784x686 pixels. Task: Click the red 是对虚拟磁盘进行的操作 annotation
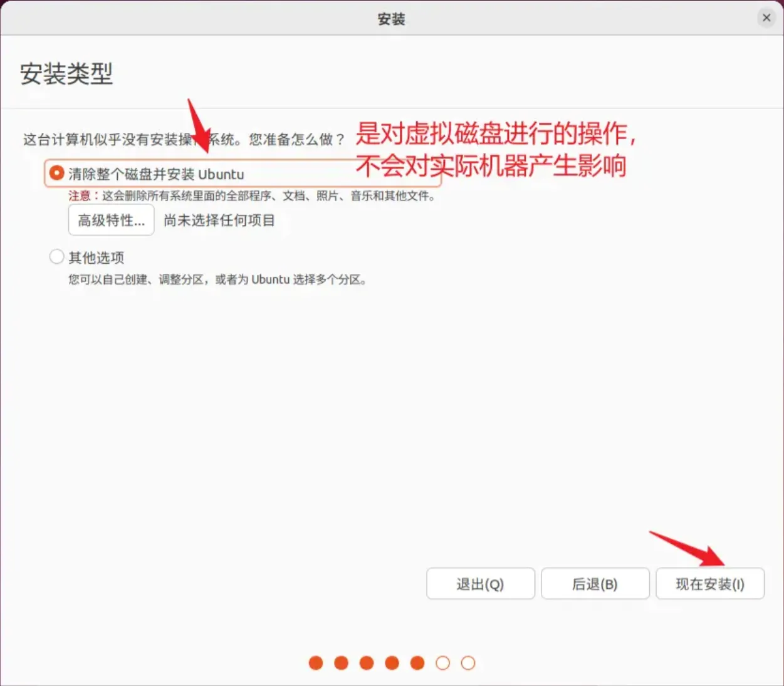(x=495, y=133)
